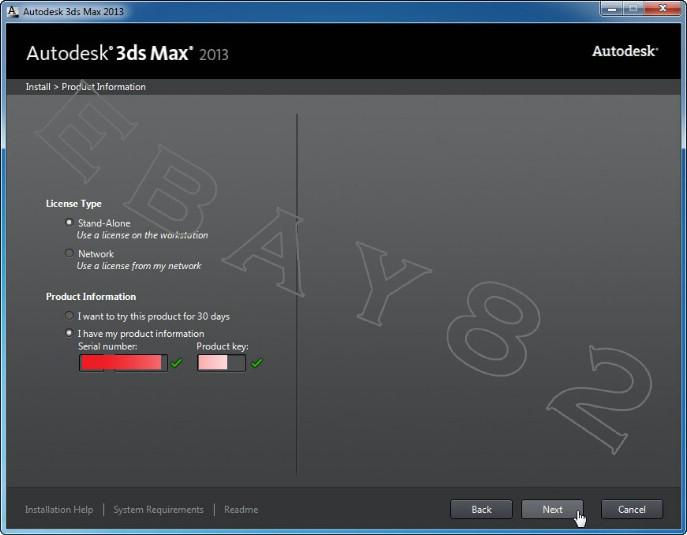Screen dimensions: 687x535
Task: Click the Product Information section heading
Action: [91, 297]
